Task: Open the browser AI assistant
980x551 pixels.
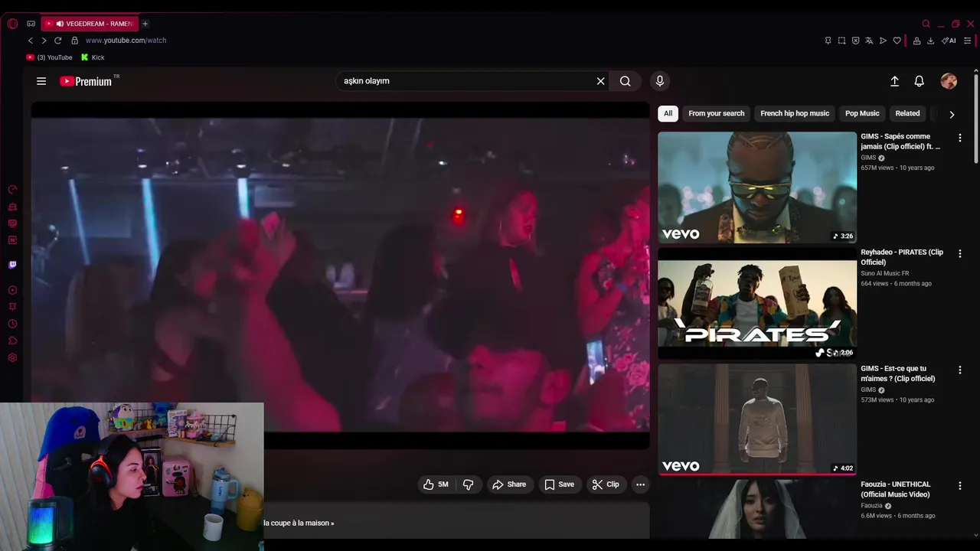Action: click(949, 41)
